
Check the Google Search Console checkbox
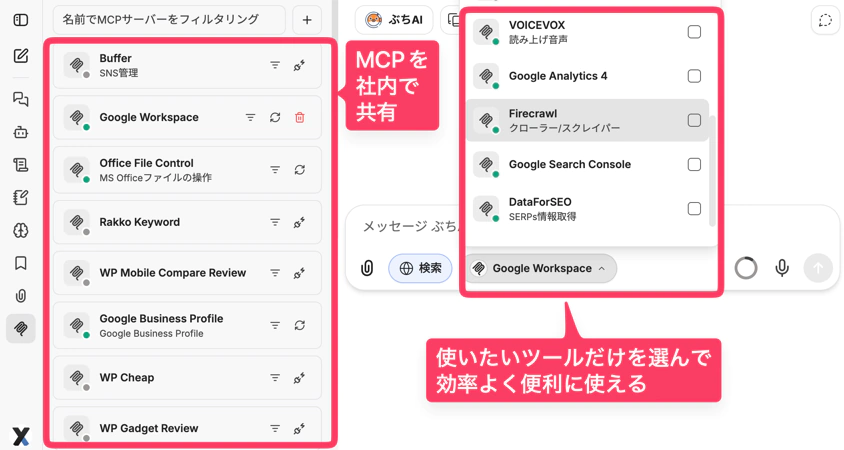pyautogui.click(x=694, y=165)
